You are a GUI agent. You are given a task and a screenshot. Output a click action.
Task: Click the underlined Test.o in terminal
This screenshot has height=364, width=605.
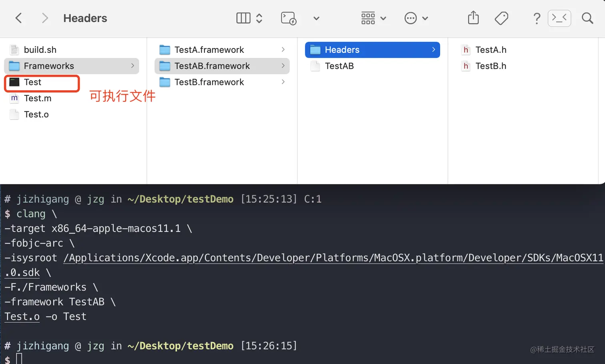(22, 316)
